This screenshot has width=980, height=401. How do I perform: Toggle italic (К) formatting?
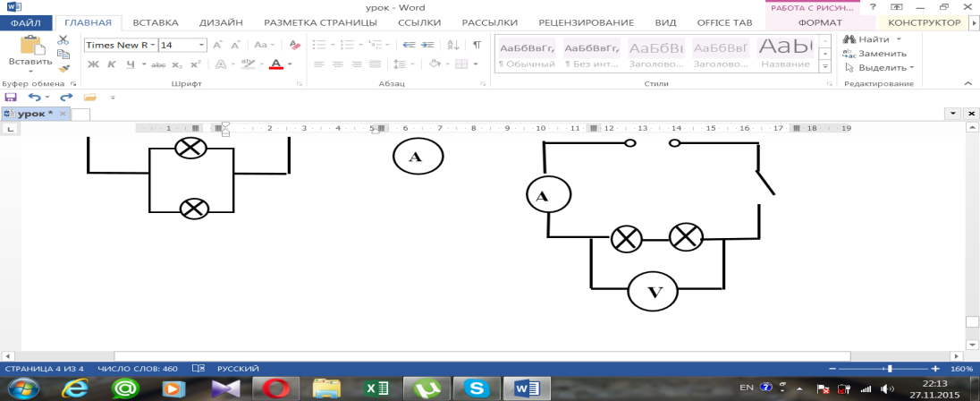point(111,64)
